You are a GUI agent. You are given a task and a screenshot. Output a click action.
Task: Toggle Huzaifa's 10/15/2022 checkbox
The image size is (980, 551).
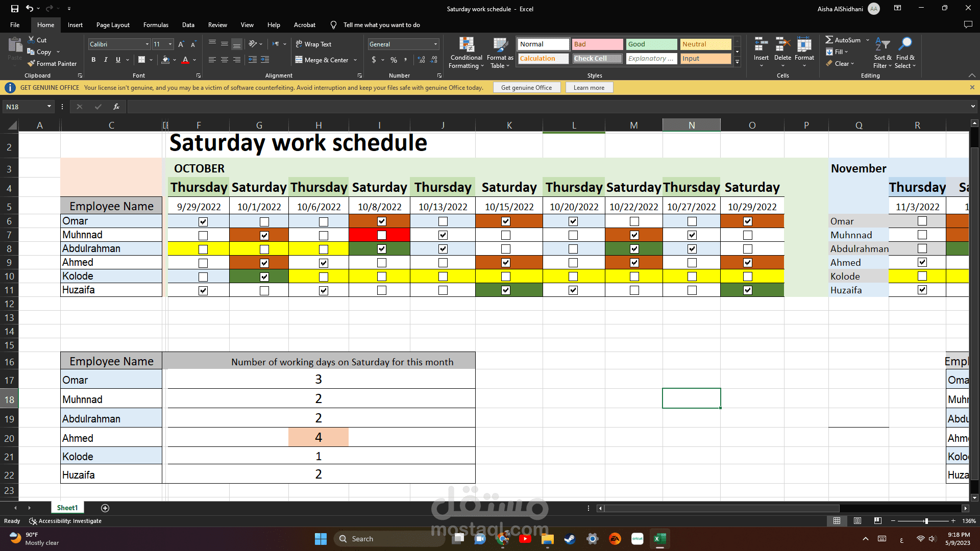tap(506, 290)
